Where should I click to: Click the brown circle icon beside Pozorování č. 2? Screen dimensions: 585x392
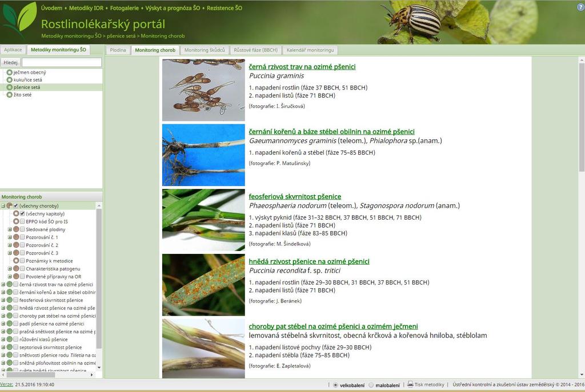[x=16, y=245]
